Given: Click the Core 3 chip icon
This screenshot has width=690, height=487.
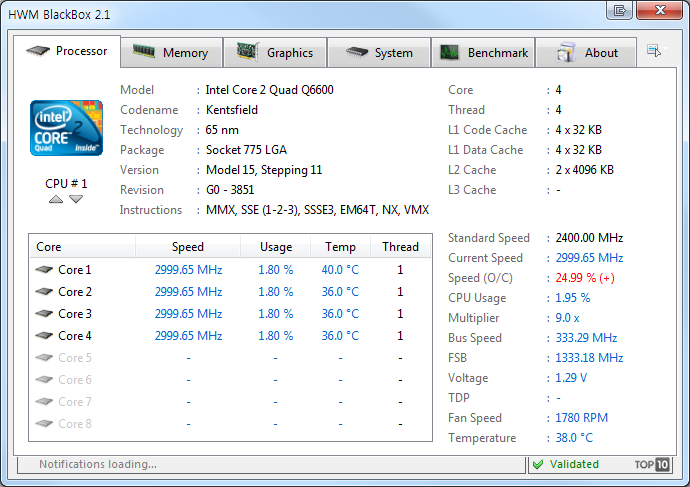Looking at the screenshot, I should (x=44, y=313).
